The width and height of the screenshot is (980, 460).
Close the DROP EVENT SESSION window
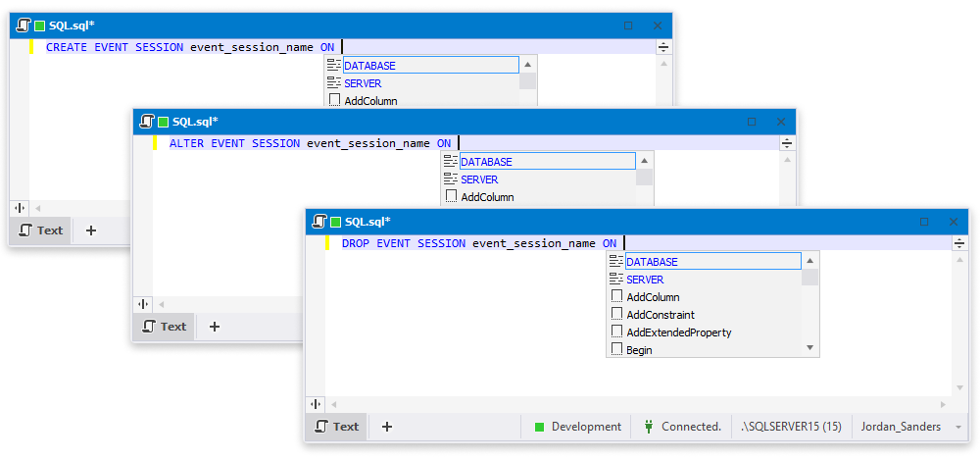click(x=954, y=222)
